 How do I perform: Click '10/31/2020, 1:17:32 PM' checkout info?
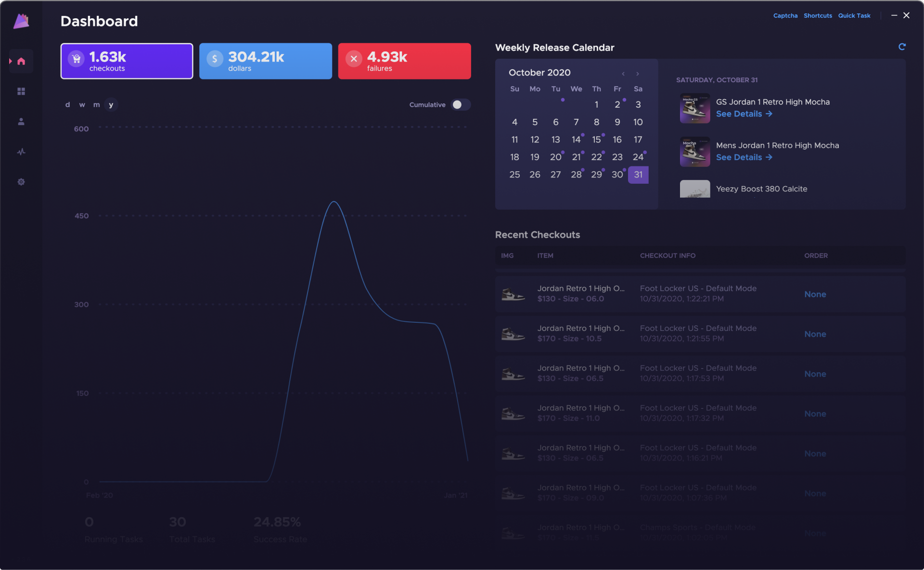[x=682, y=418]
